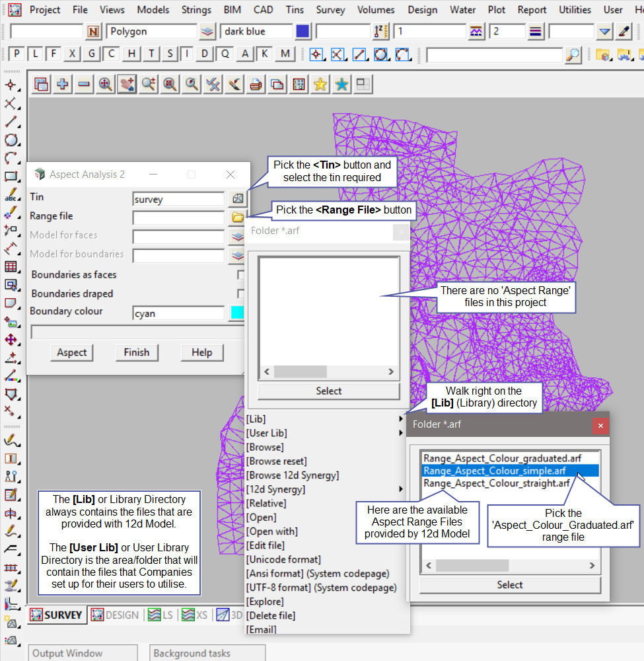The height and width of the screenshot is (661, 644).
Task: Switch to the DESIGN view tab
Action: point(115,615)
